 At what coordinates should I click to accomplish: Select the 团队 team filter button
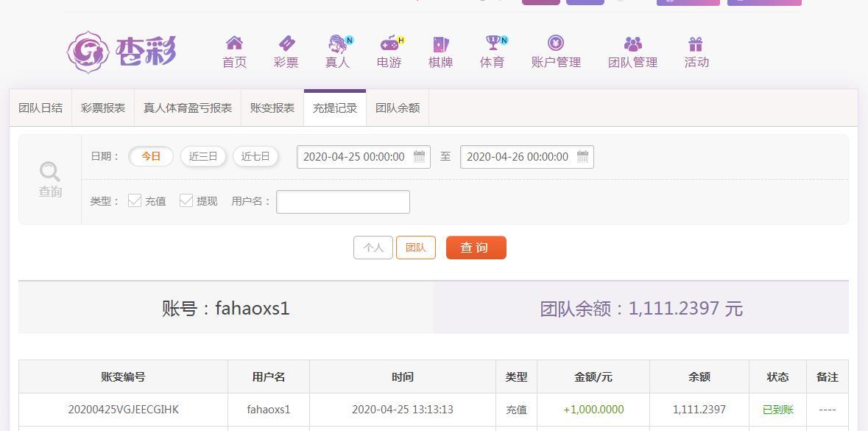pos(416,248)
